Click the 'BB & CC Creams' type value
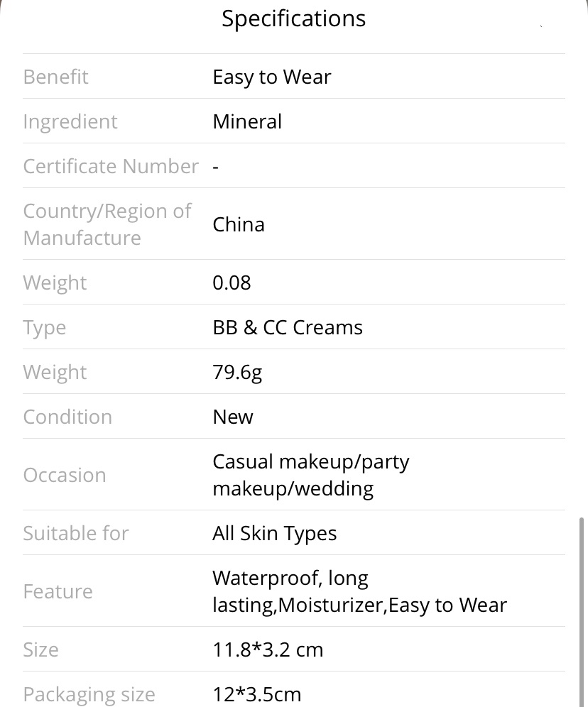The width and height of the screenshot is (588, 707). pos(287,327)
